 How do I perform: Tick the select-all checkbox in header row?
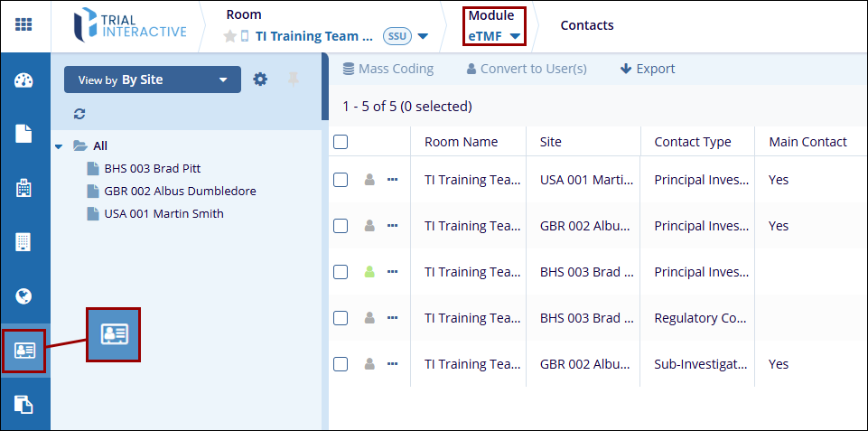point(341,142)
